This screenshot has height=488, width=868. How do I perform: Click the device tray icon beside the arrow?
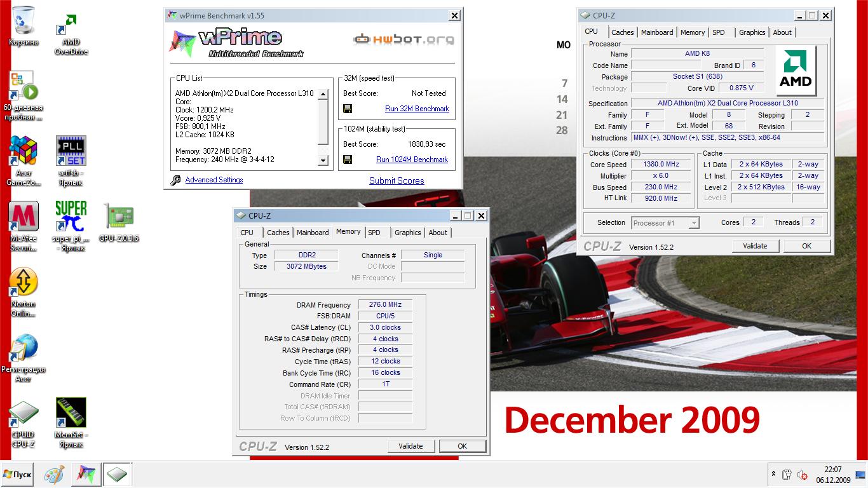787,475
